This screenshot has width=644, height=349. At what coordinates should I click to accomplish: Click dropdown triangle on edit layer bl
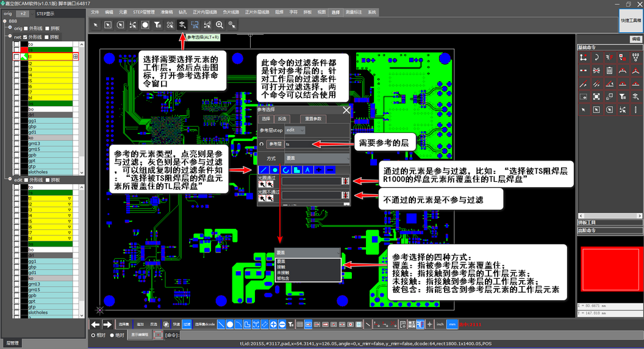click(x=70, y=239)
